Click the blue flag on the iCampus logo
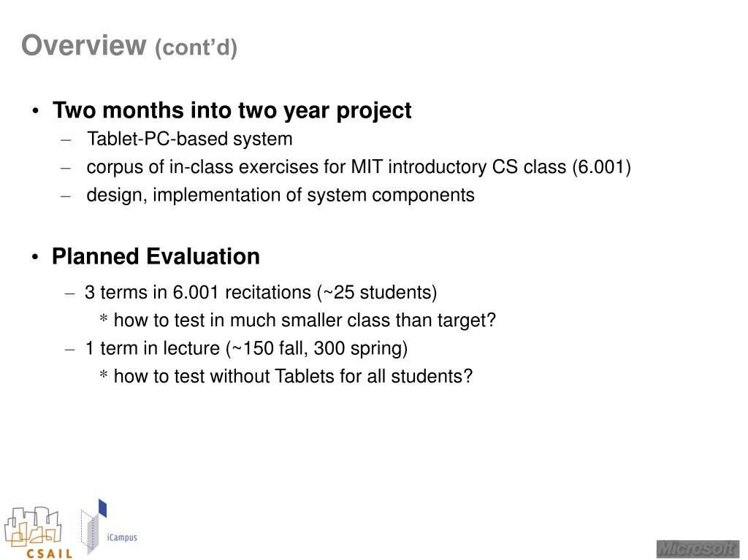This screenshot has height=560, width=748. point(102,508)
